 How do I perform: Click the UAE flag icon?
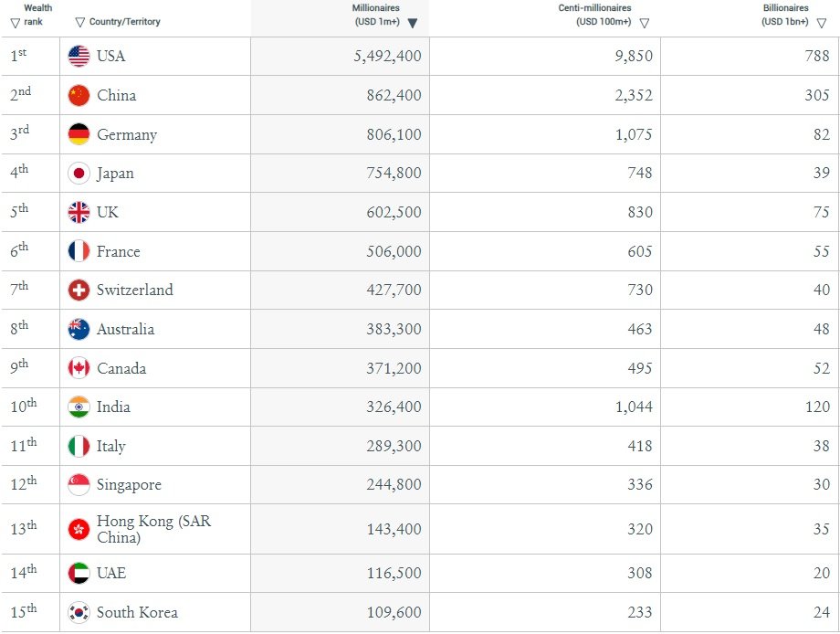tap(79, 573)
